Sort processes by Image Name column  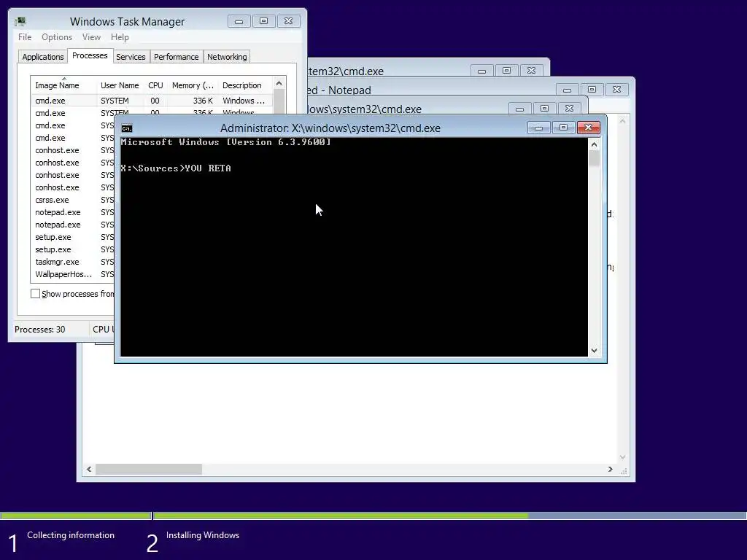(63, 85)
